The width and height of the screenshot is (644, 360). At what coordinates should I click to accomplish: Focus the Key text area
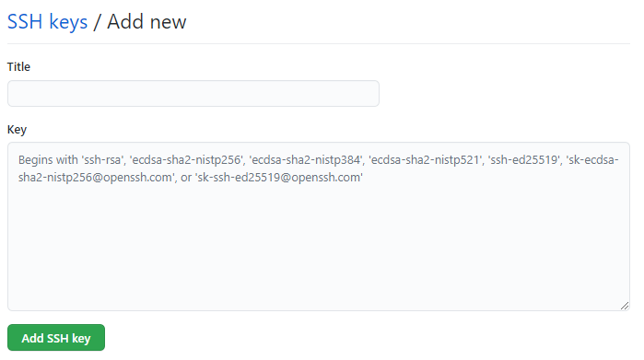[318, 226]
